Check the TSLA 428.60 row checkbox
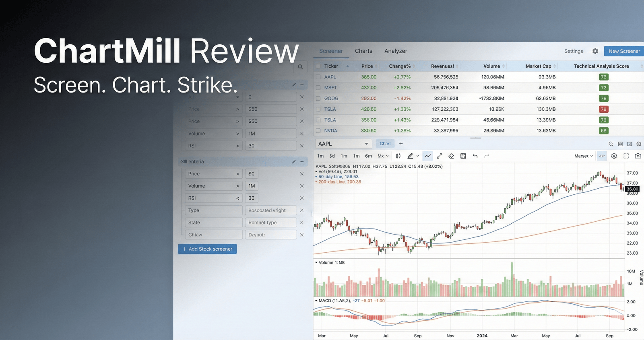This screenshot has height=340, width=644. coord(318,109)
